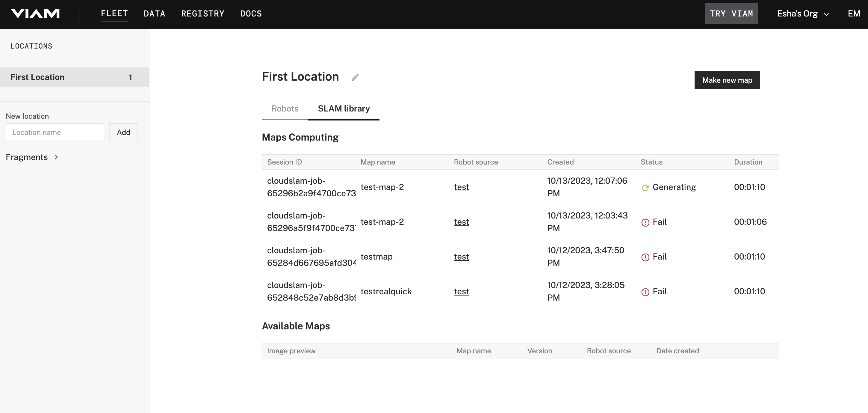Screen dimensions: 868x413
Task: Click the Location name input field
Action: (x=55, y=132)
